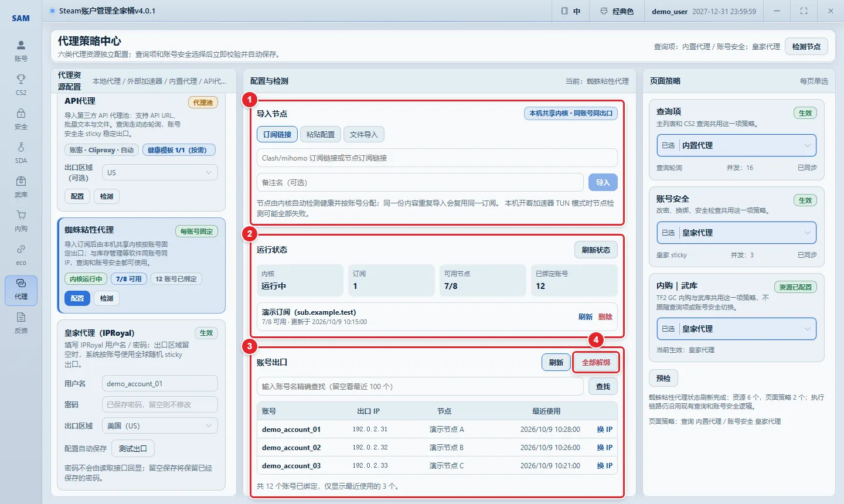Click 配置 in the API代理 card
This screenshot has width=844, height=504.
[x=77, y=196]
